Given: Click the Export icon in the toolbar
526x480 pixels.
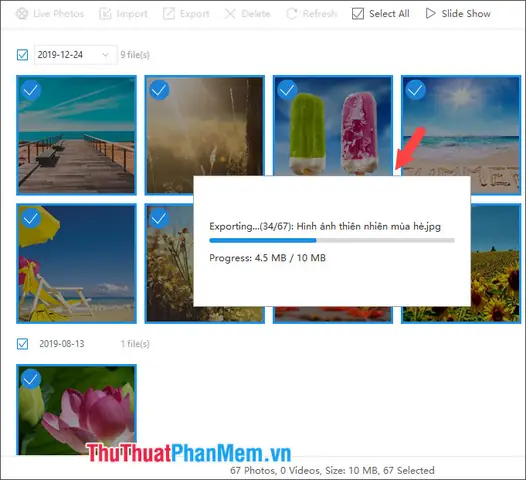Looking at the screenshot, I should click(169, 14).
